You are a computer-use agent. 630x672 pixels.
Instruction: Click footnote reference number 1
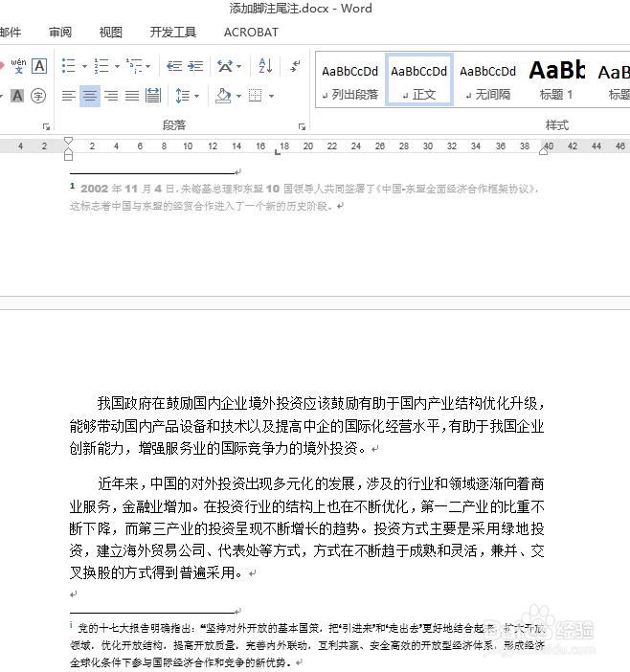click(73, 186)
